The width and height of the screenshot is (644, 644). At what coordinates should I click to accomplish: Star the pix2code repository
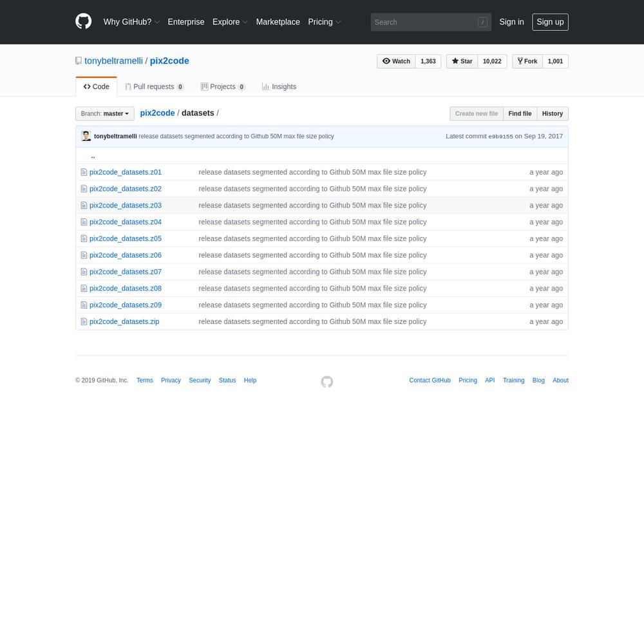[462, 61]
